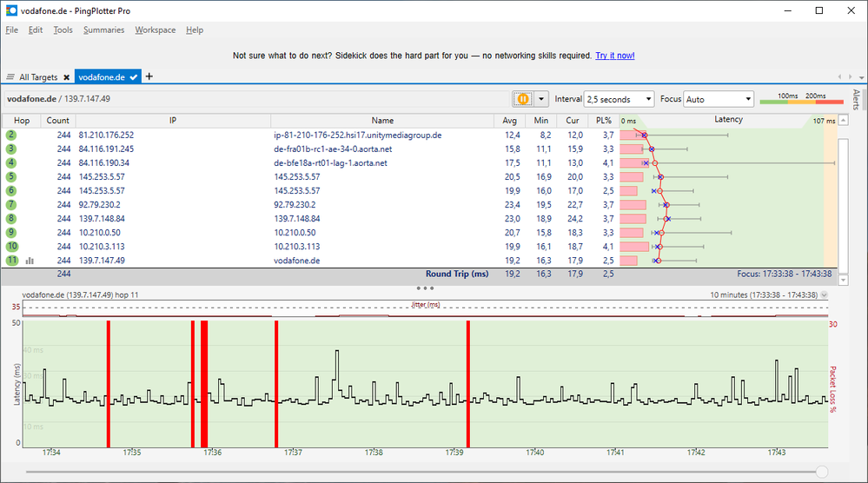Switch to the All Targets tab
Image resolution: width=868 pixels, height=483 pixels.
click(38, 77)
